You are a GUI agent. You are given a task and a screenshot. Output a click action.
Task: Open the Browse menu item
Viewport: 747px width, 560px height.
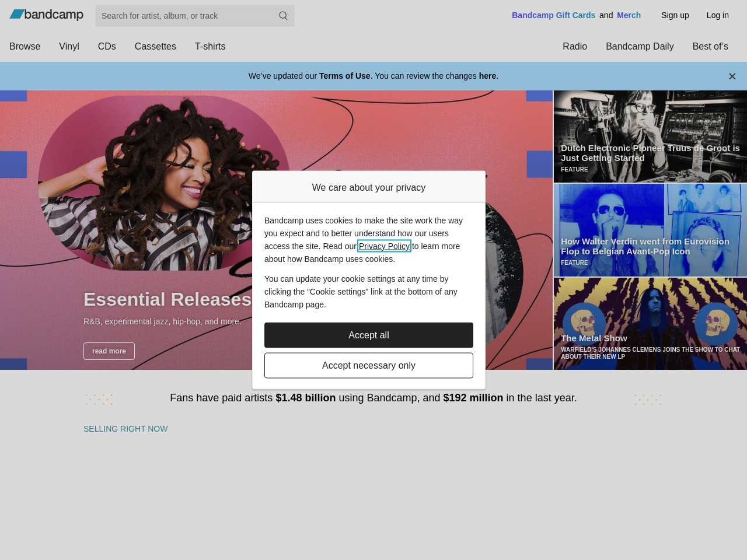25,46
